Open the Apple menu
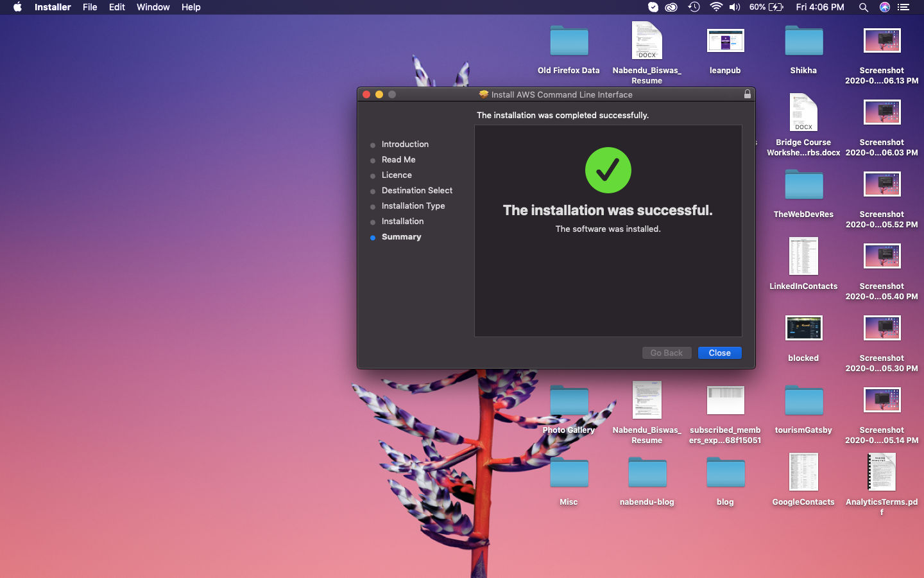The height and width of the screenshot is (578, 924). point(17,7)
